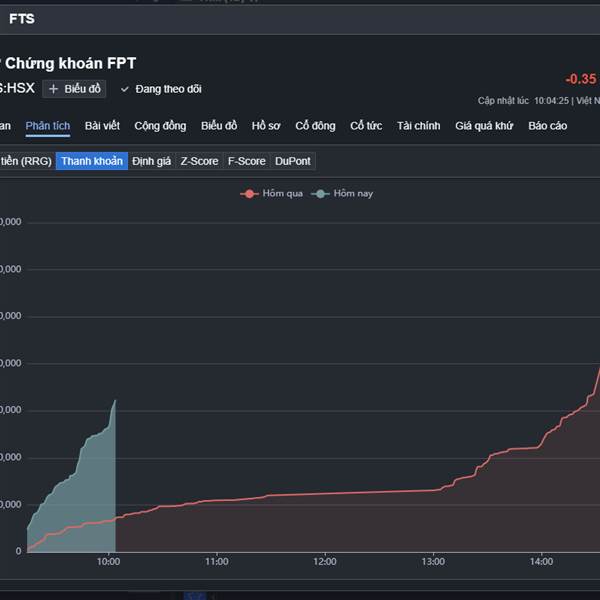Toggle the Hôm nay legend series

(x=343, y=193)
